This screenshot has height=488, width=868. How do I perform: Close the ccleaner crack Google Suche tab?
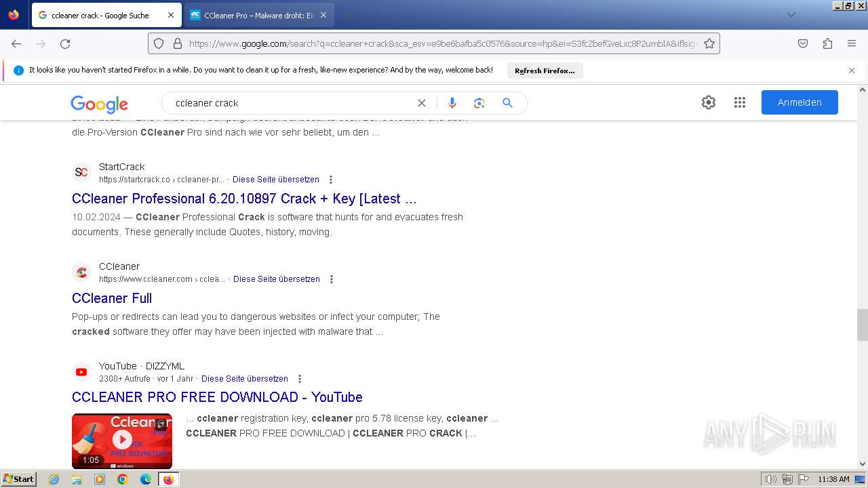click(x=171, y=15)
